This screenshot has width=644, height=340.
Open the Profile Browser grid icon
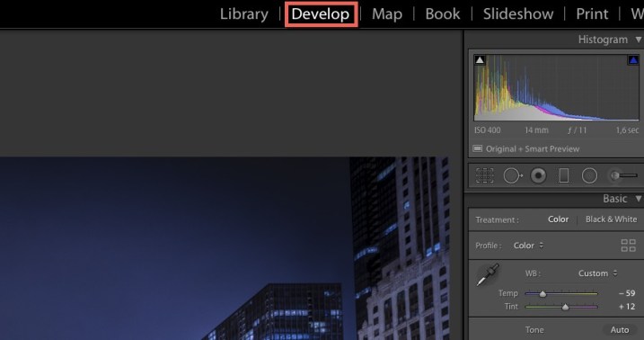pos(629,246)
